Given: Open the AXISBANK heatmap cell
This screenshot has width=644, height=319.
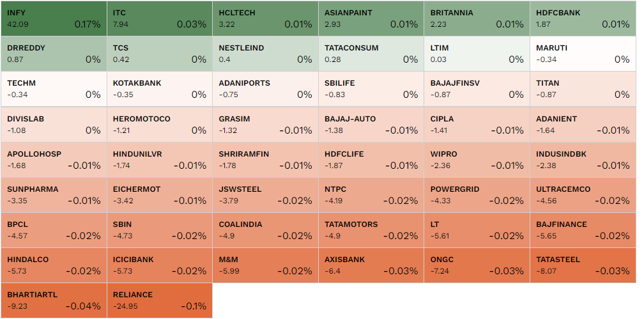Looking at the screenshot, I should [x=371, y=265].
